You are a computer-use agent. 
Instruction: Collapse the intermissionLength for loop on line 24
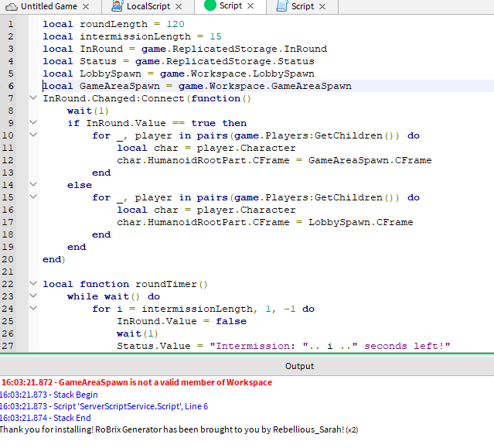pos(32,309)
